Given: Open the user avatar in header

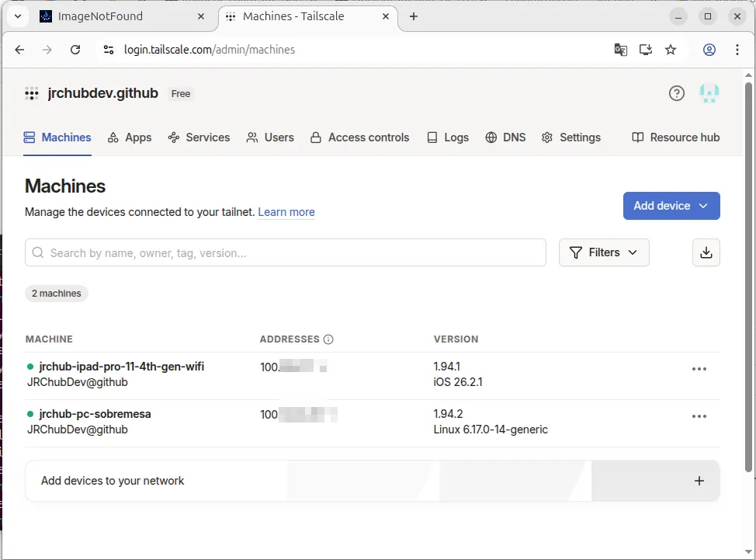Looking at the screenshot, I should tap(709, 93).
